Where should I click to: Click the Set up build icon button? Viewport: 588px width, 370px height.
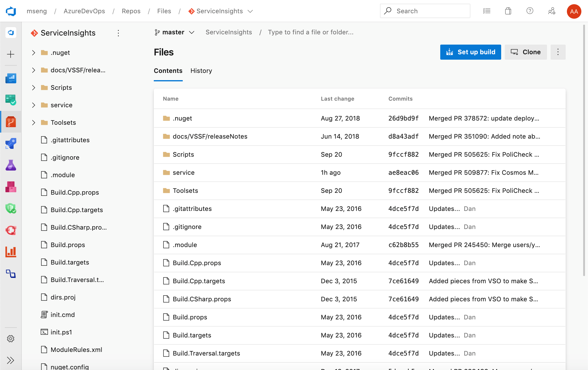point(450,52)
